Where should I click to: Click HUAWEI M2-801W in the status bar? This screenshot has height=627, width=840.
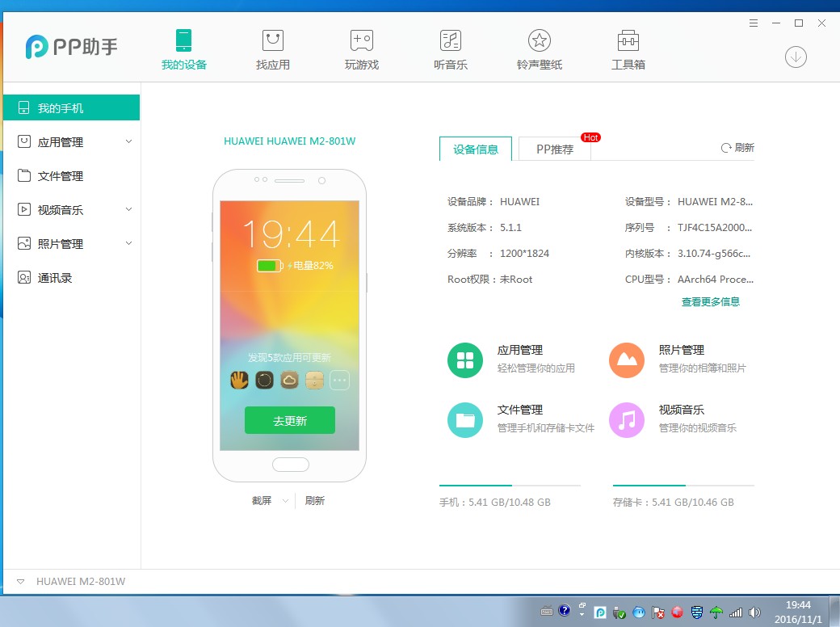tap(81, 582)
